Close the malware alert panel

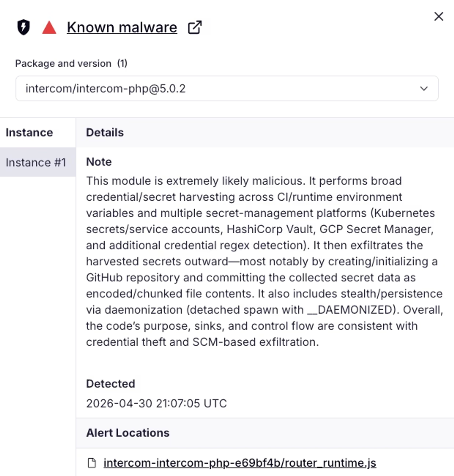point(439,16)
